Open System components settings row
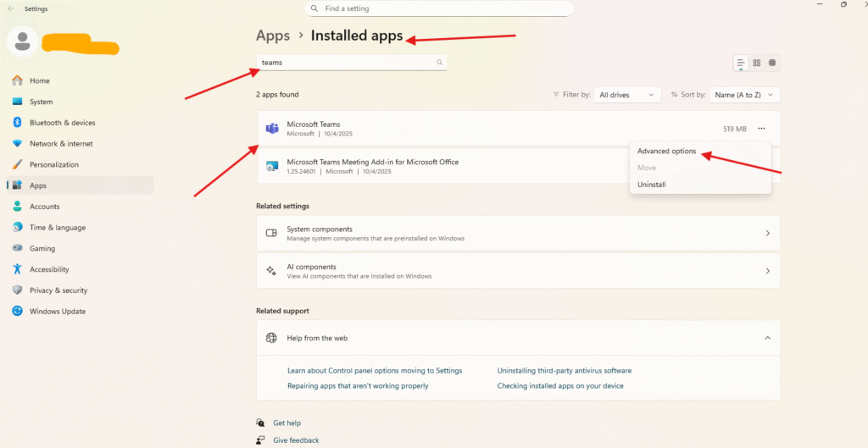 (518, 233)
